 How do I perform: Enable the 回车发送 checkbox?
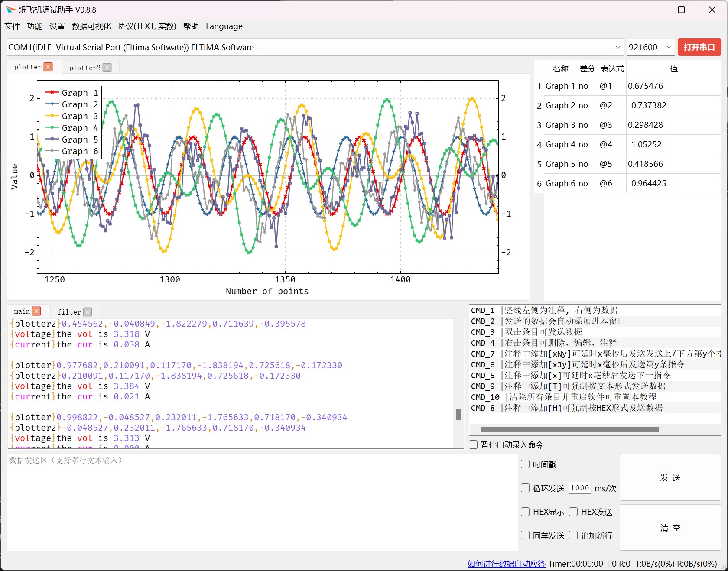click(525, 535)
